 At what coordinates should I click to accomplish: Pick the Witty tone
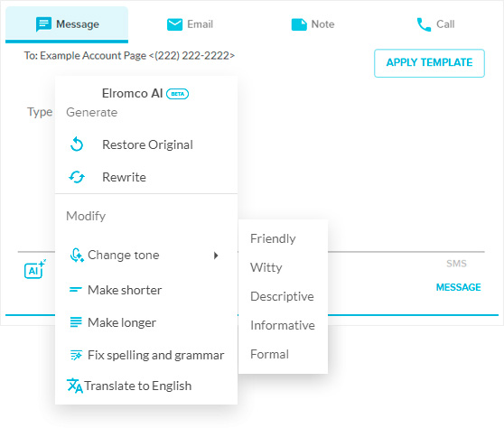[283, 267]
